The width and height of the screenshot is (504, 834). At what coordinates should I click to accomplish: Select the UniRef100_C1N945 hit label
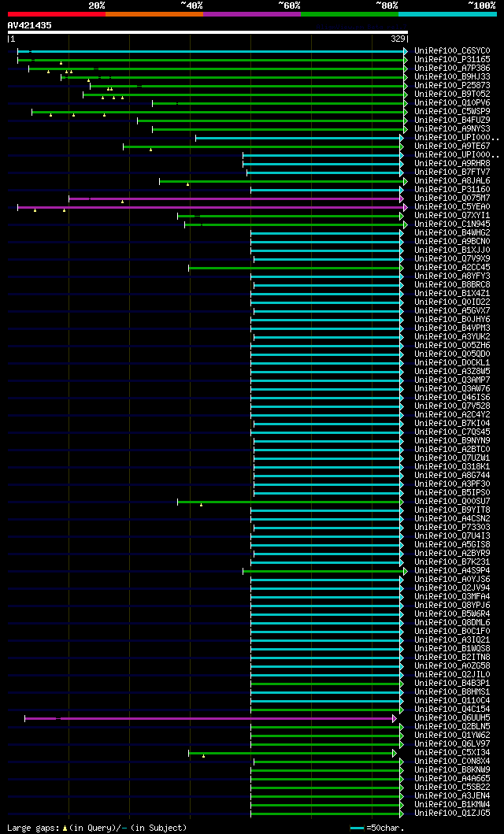click(453, 224)
